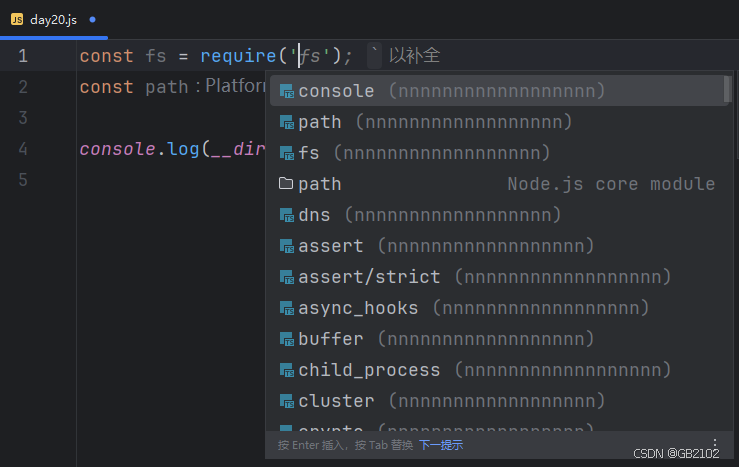739x467 pixels.
Task: Choose the first path suggestion with TS icon
Action: pyautogui.click(x=497, y=122)
